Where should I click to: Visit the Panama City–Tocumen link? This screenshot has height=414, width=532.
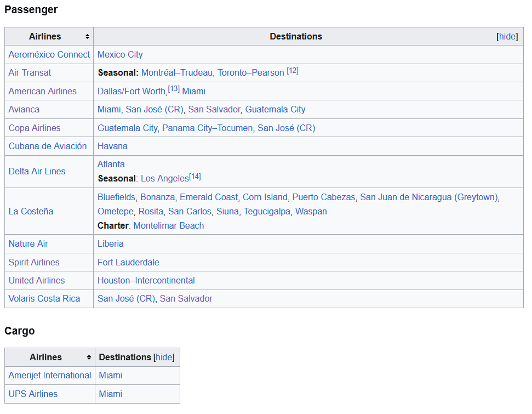[x=207, y=128]
